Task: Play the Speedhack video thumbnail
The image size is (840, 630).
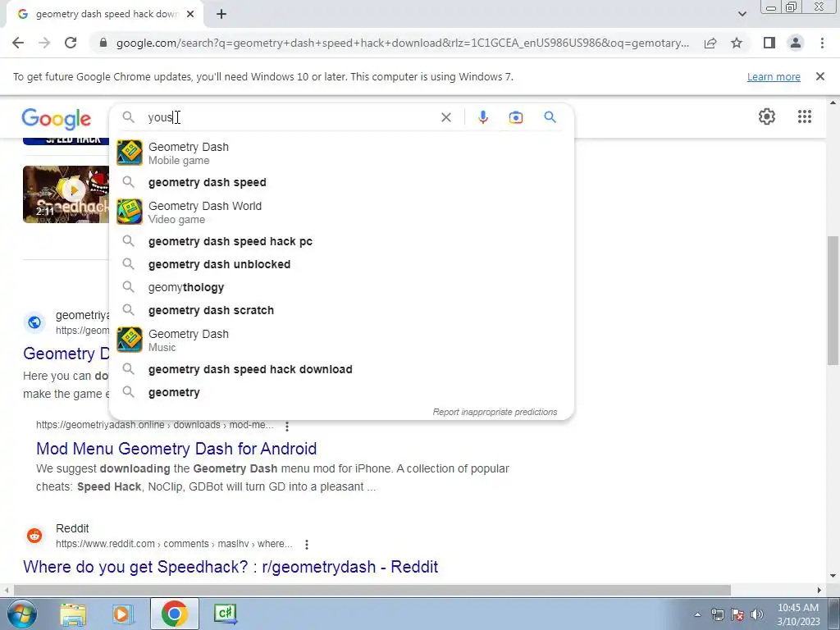Action: click(66, 194)
